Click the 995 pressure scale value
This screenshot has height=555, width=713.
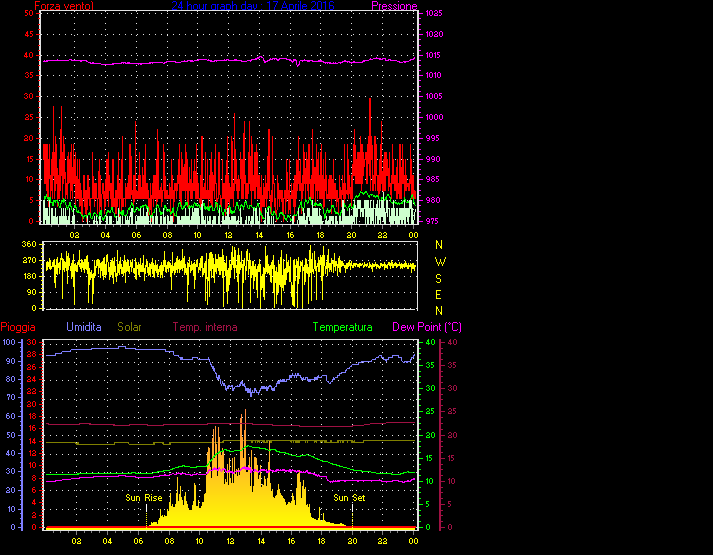click(x=432, y=138)
